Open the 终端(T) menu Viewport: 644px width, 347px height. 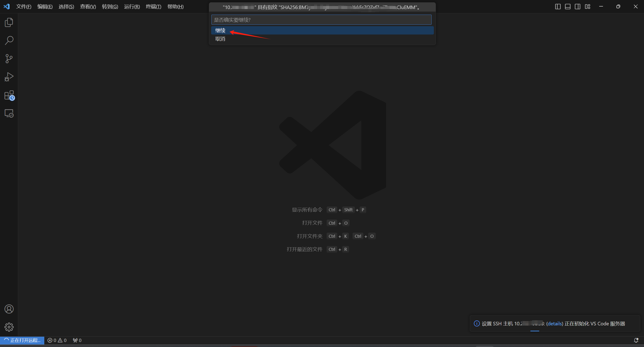pos(153,7)
